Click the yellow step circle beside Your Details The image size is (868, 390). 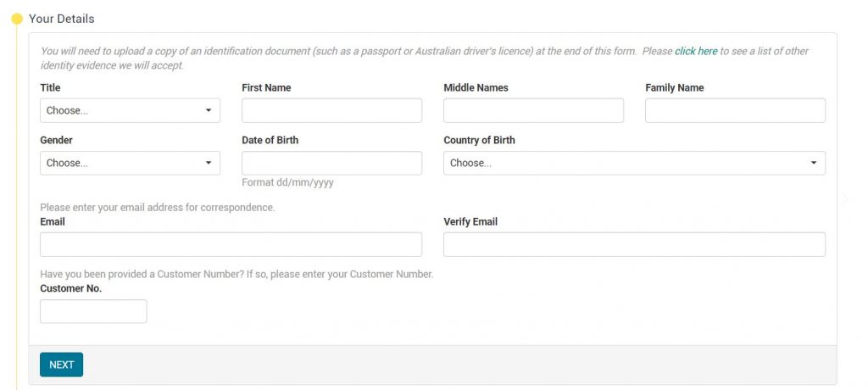click(17, 19)
